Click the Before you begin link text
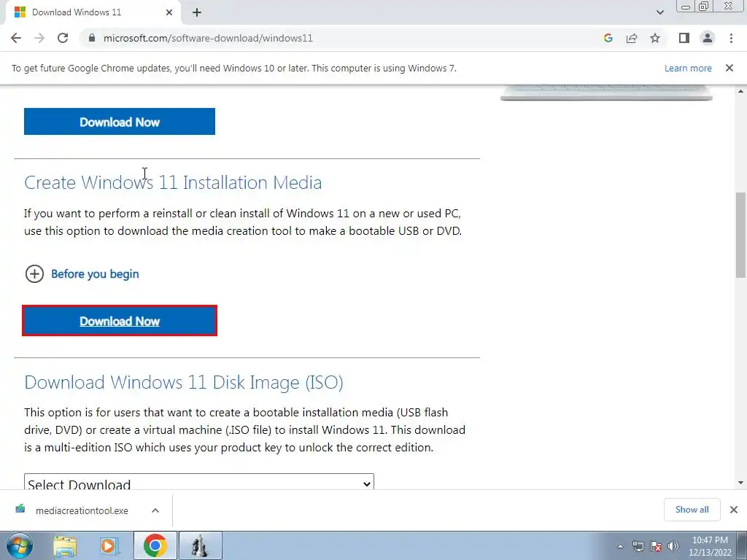The image size is (747, 560). click(95, 274)
